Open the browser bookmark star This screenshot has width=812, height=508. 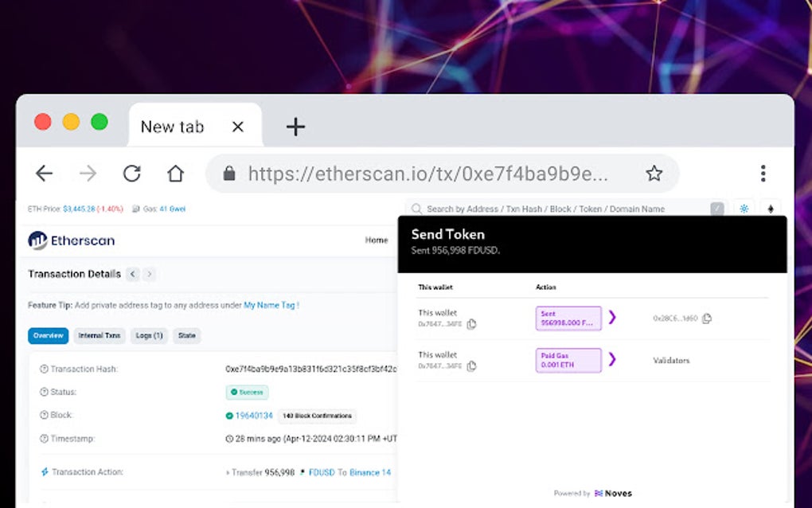point(654,173)
